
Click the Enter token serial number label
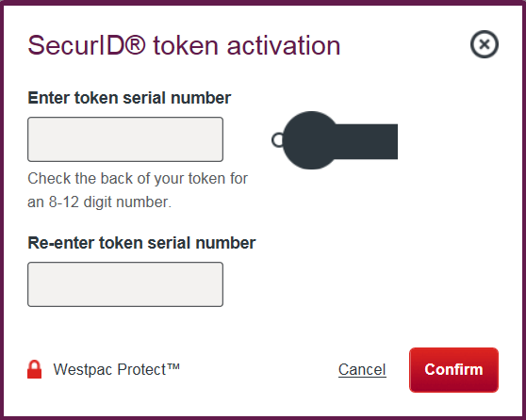(x=129, y=98)
